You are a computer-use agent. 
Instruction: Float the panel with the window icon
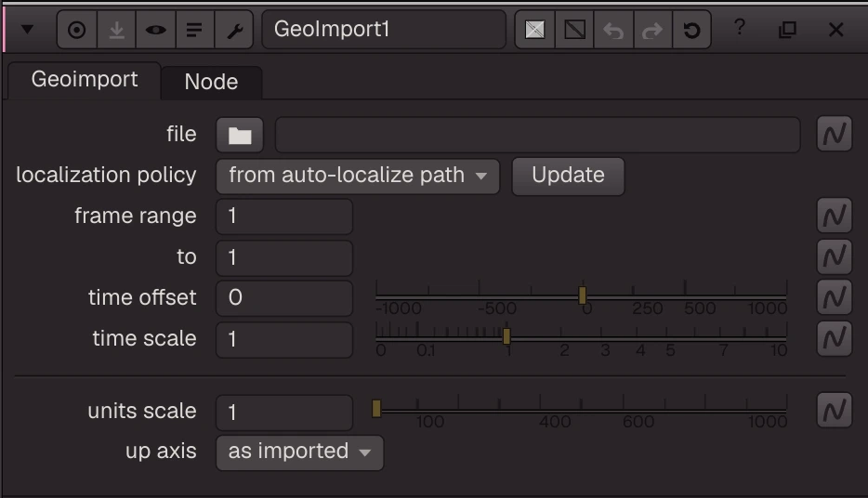coord(787,30)
